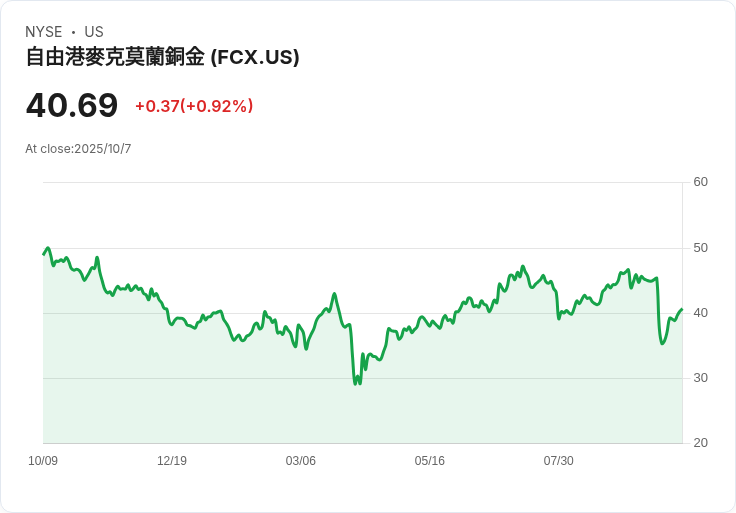736x513 pixels.
Task: Click the chart line's rightmost end point
Action: click(x=682, y=310)
